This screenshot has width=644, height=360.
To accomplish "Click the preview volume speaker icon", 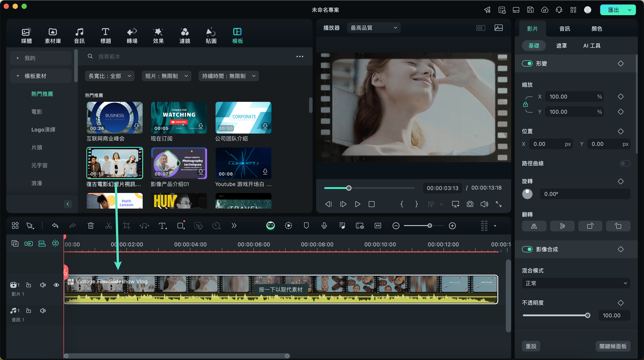I will tap(484, 204).
